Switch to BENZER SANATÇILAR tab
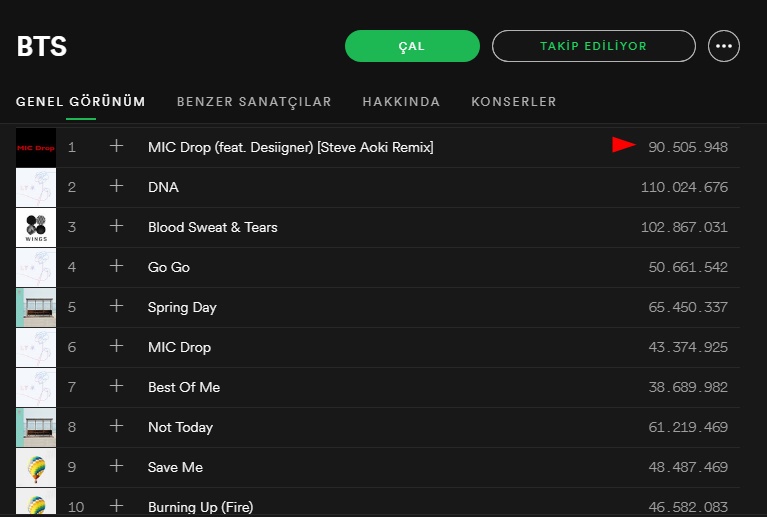This screenshot has width=767, height=517. tap(254, 102)
